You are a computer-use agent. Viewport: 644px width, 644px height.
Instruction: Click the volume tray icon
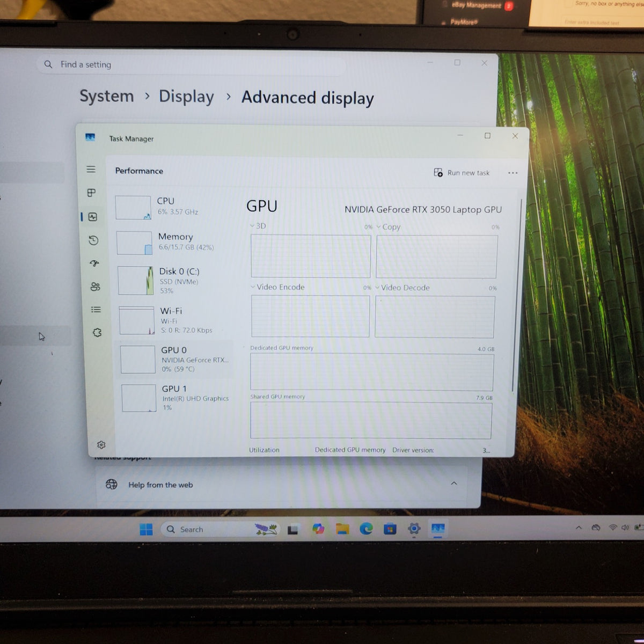625,528
